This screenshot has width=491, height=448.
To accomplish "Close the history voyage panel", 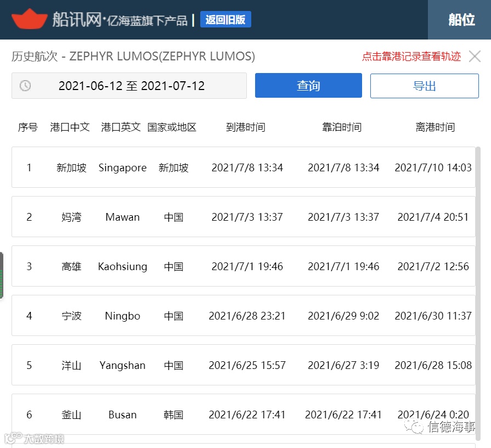I will (475, 57).
